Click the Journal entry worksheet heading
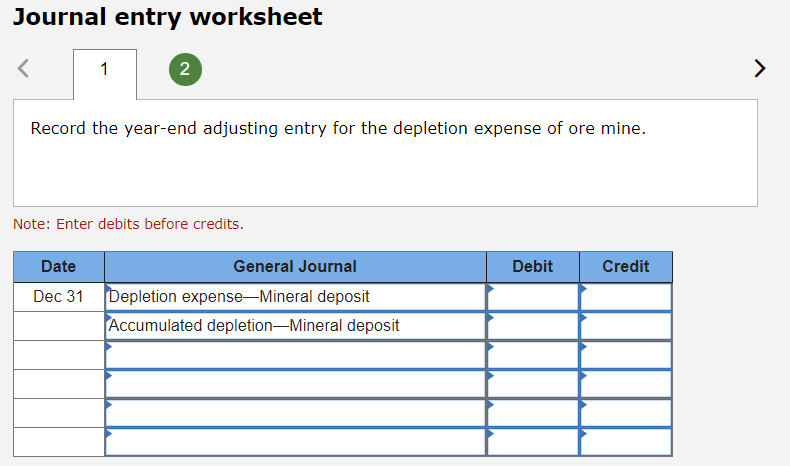This screenshot has height=466, width=790. point(167,17)
